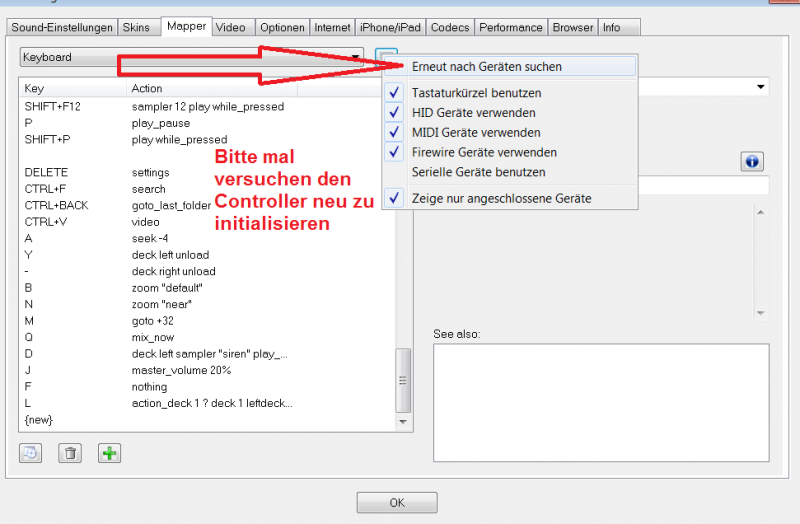The width and height of the screenshot is (800, 524).
Task: Switch to the iPhone/iPad tab
Action: click(x=390, y=28)
